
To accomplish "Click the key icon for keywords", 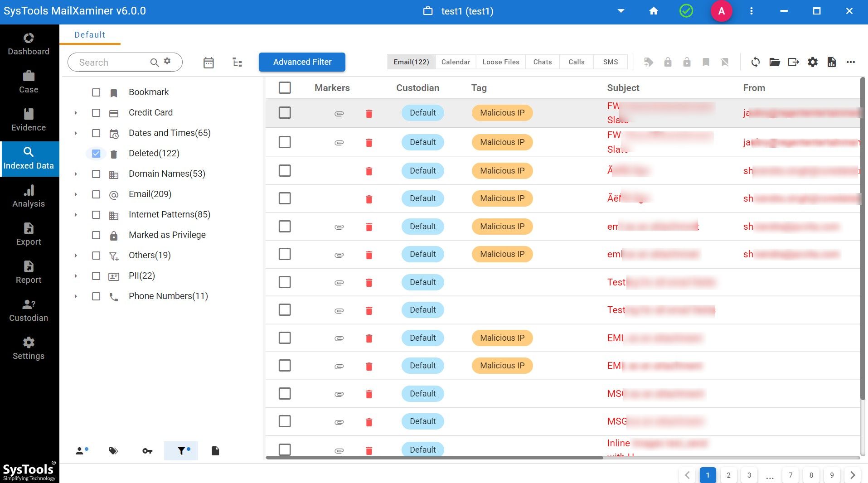I will click(147, 451).
